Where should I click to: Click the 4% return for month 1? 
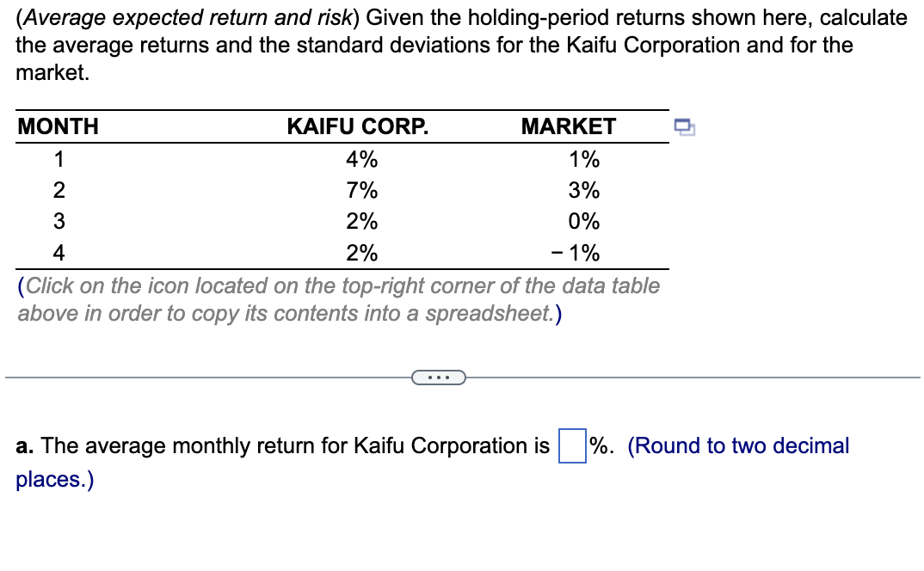tap(361, 158)
